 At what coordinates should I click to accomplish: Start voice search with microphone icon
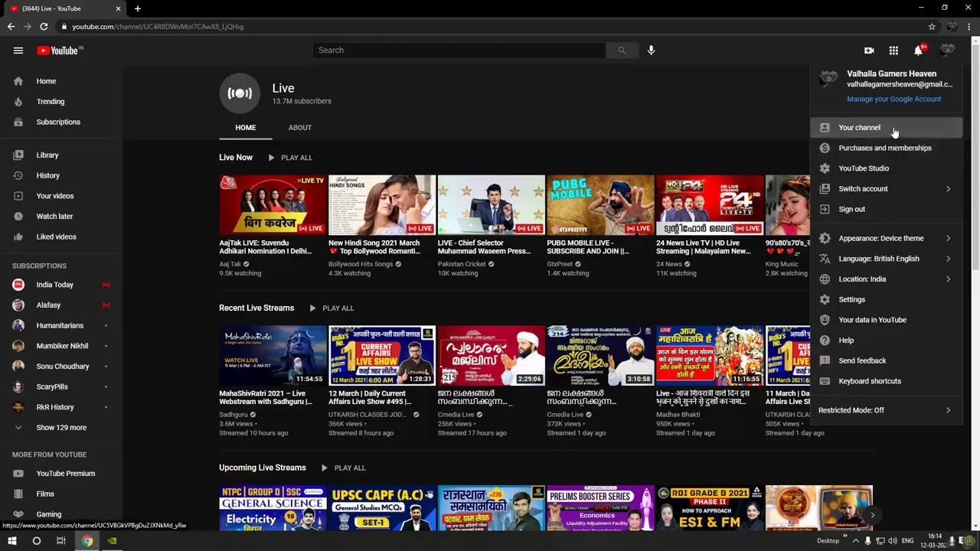tap(651, 51)
